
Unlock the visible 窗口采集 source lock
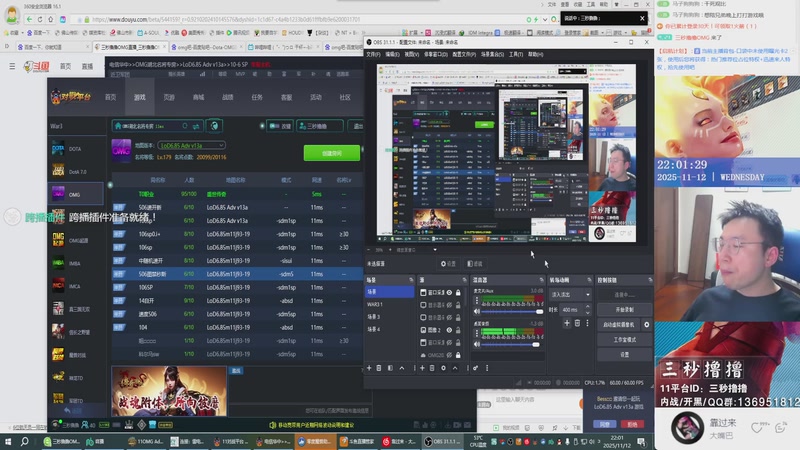pos(458,293)
